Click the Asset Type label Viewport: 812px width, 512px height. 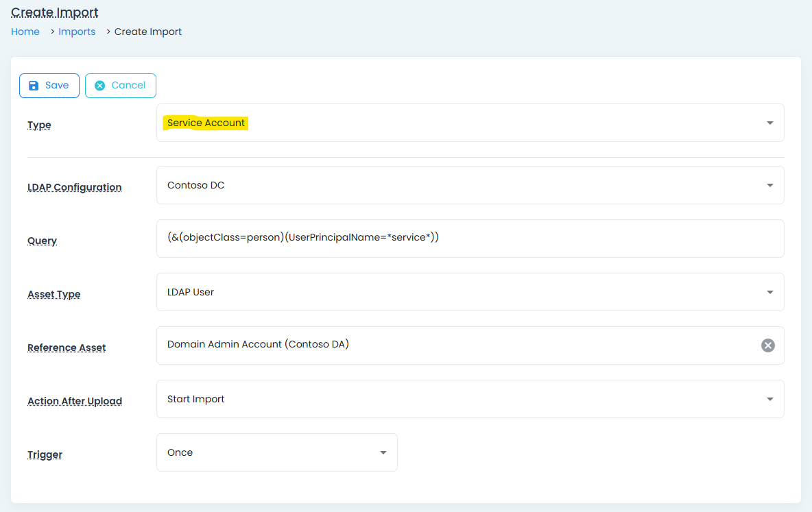pyautogui.click(x=54, y=294)
